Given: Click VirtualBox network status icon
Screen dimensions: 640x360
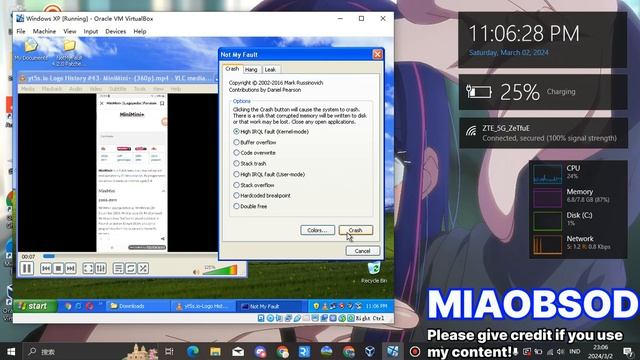Looking at the screenshot, I should point(288,318).
